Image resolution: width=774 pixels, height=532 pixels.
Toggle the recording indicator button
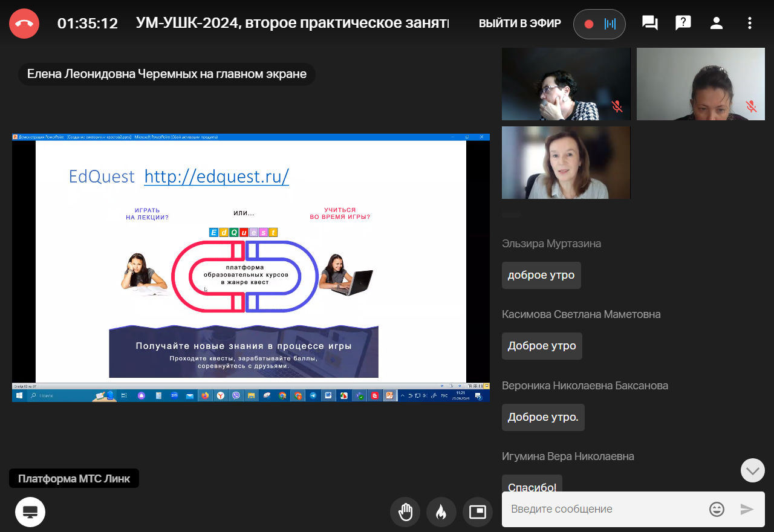click(599, 24)
